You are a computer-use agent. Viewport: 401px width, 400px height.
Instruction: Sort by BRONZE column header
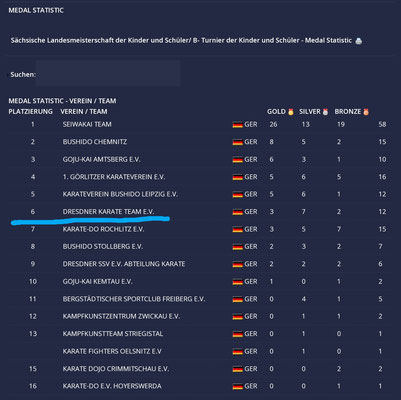(x=348, y=112)
